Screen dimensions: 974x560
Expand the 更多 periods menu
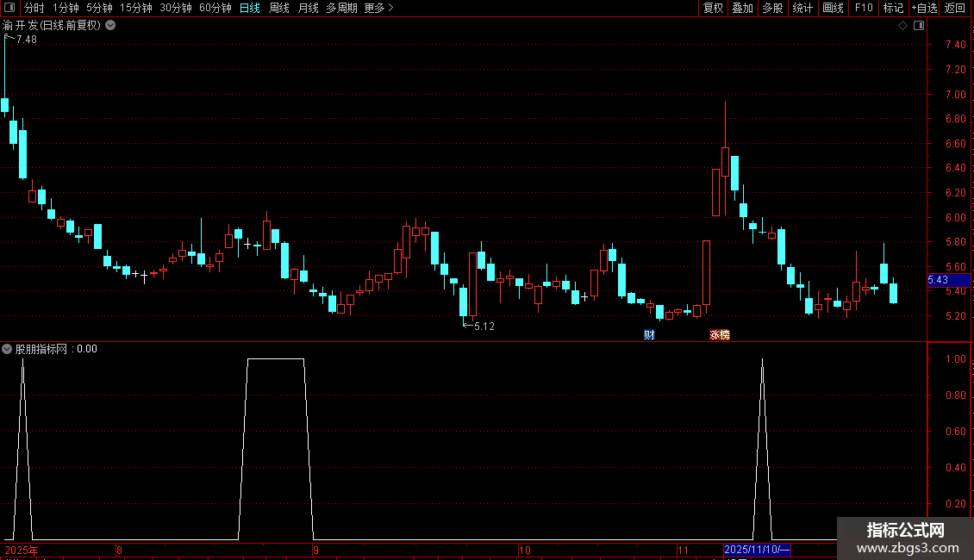378,8
